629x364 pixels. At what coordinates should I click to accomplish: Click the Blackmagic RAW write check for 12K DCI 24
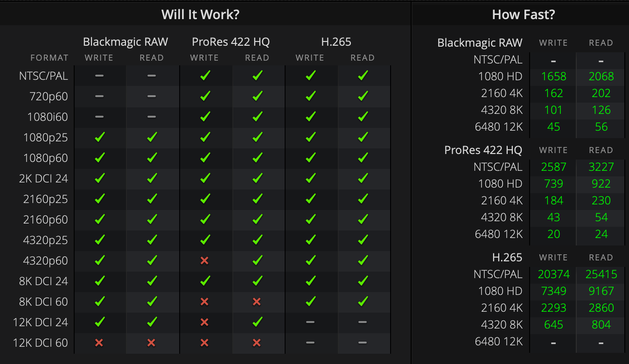pos(99,322)
